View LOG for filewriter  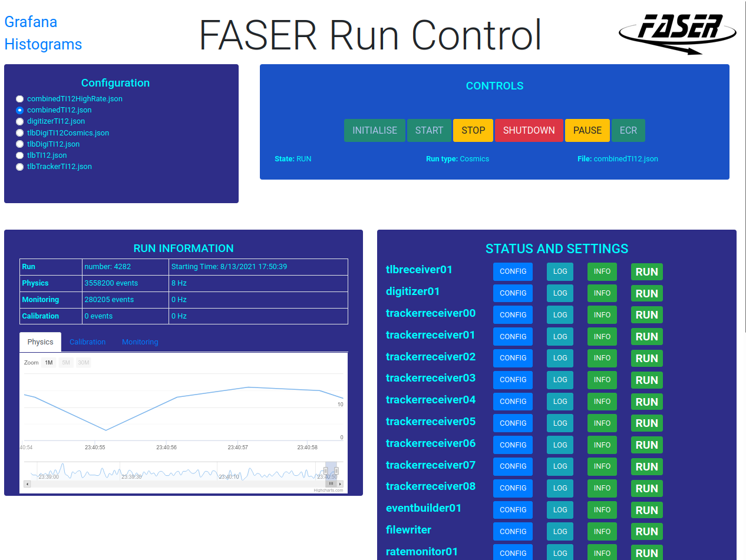(x=560, y=532)
